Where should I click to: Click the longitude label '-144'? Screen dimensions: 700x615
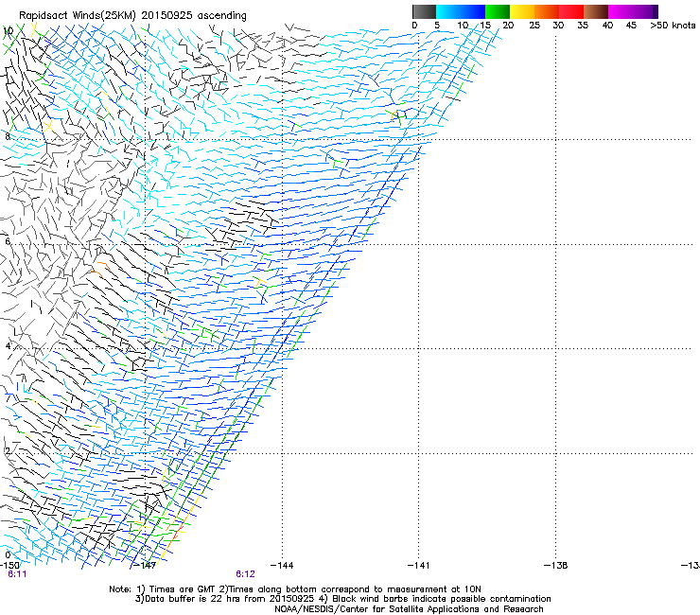pyautogui.click(x=282, y=566)
